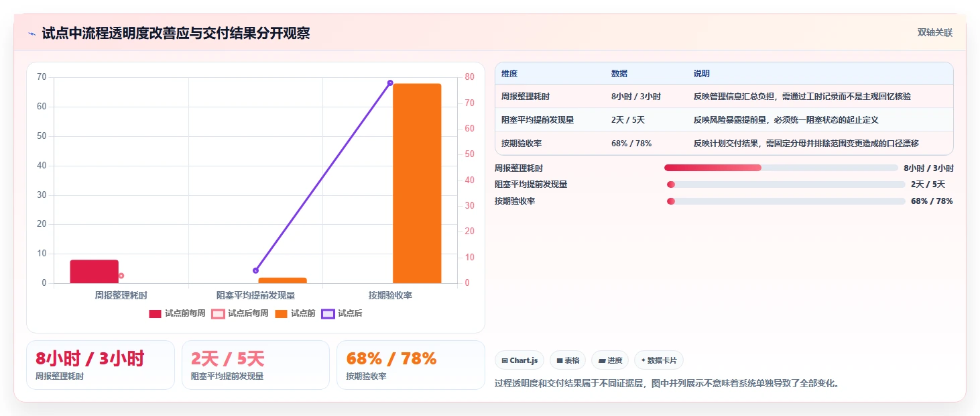Viewport: 980px width, 416px height.
Task: Toggle the 试点前每周 legend series
Action: [x=177, y=313]
